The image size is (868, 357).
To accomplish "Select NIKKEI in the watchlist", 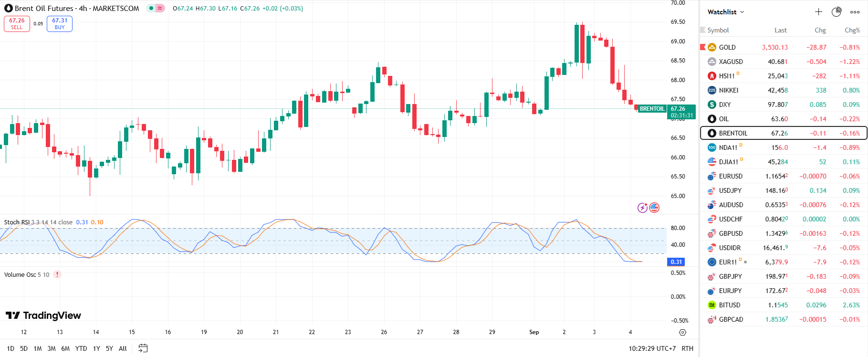I will point(728,90).
